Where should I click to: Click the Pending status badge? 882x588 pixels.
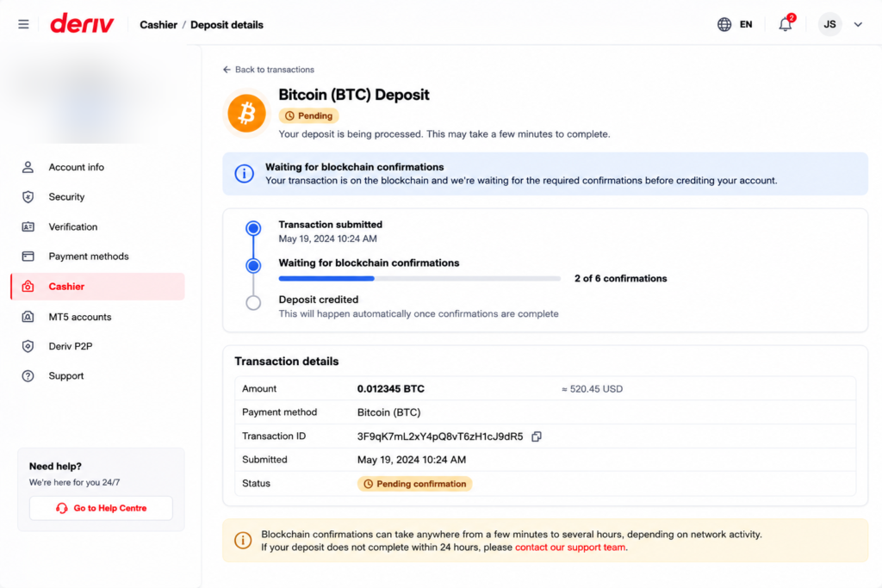[309, 116]
